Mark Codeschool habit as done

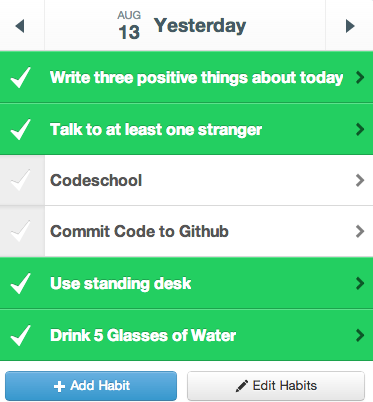coord(22,180)
